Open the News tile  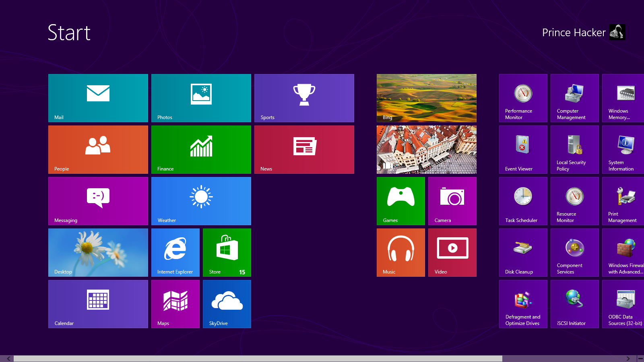pyautogui.click(x=304, y=150)
